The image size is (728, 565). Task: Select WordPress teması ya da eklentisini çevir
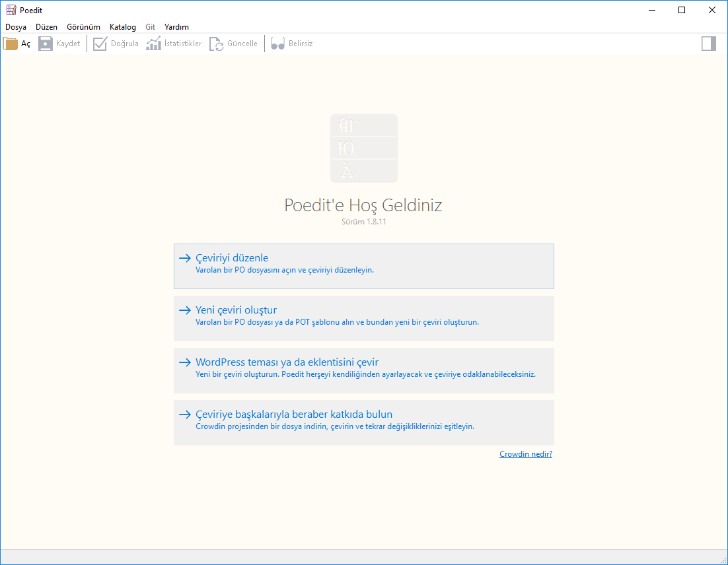(363, 371)
